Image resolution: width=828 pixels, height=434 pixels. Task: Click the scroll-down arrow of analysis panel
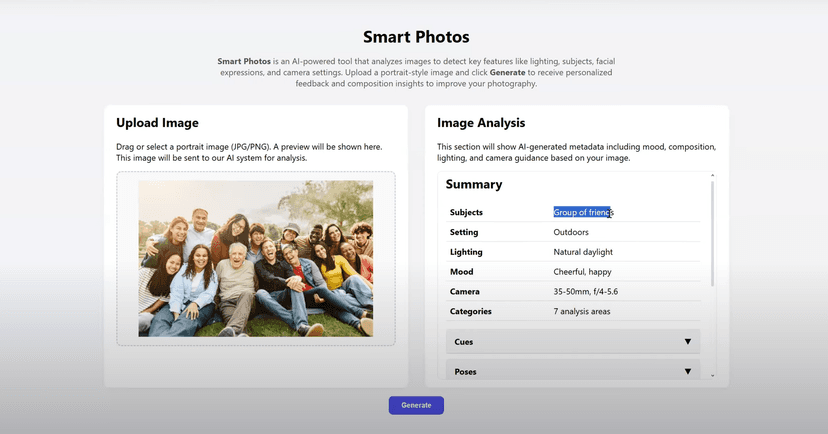tap(712, 375)
